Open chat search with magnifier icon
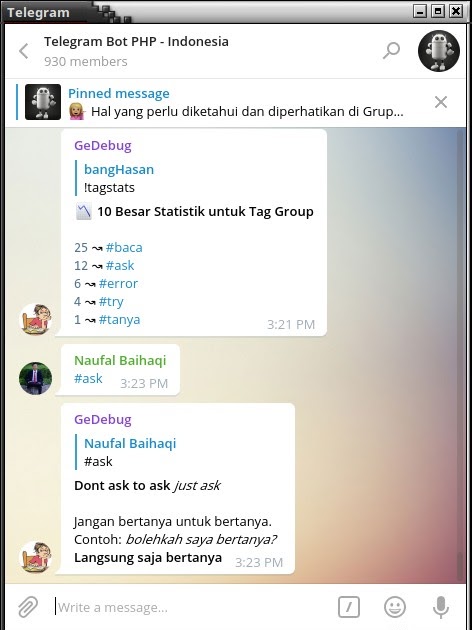Screen dimensions: 472x630 tap(391, 51)
